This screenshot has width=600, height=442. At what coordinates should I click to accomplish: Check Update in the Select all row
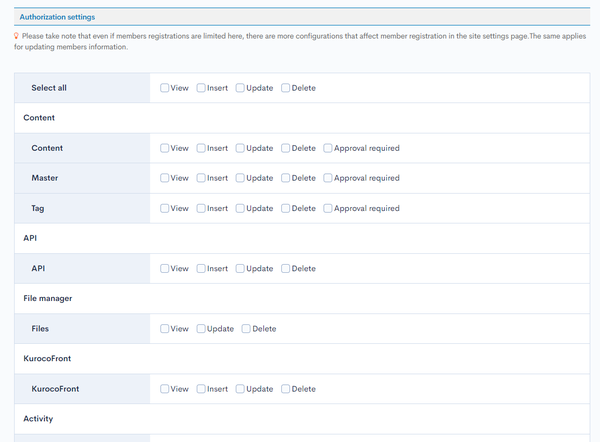(240, 88)
